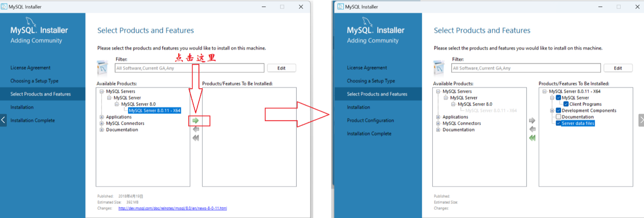Click the filter icon beside Filter field, left window

[103, 68]
